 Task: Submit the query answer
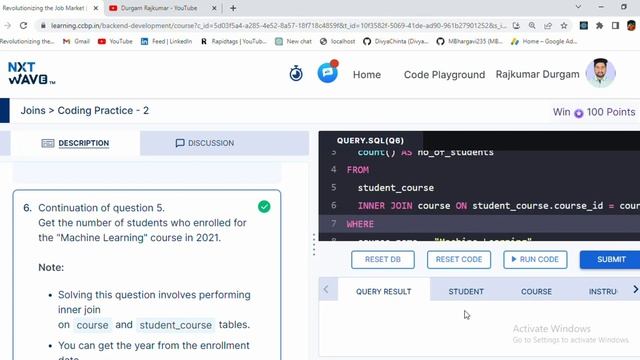point(611,260)
